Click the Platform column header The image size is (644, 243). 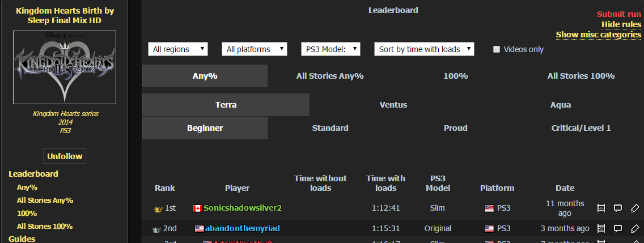pyautogui.click(x=497, y=188)
